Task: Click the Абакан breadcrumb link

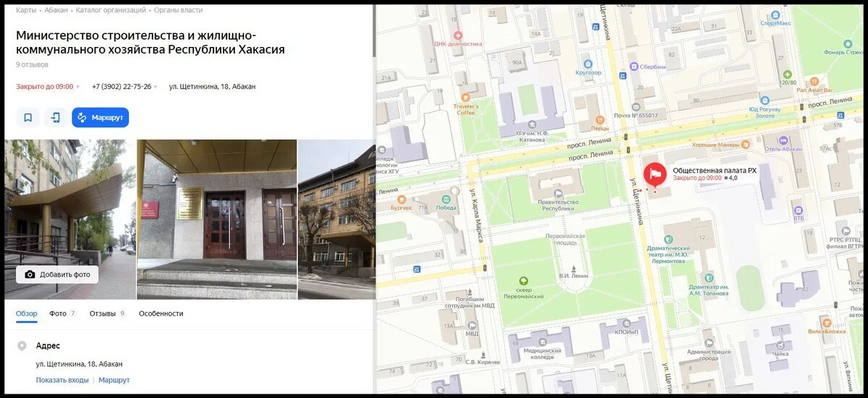Action: point(56,10)
